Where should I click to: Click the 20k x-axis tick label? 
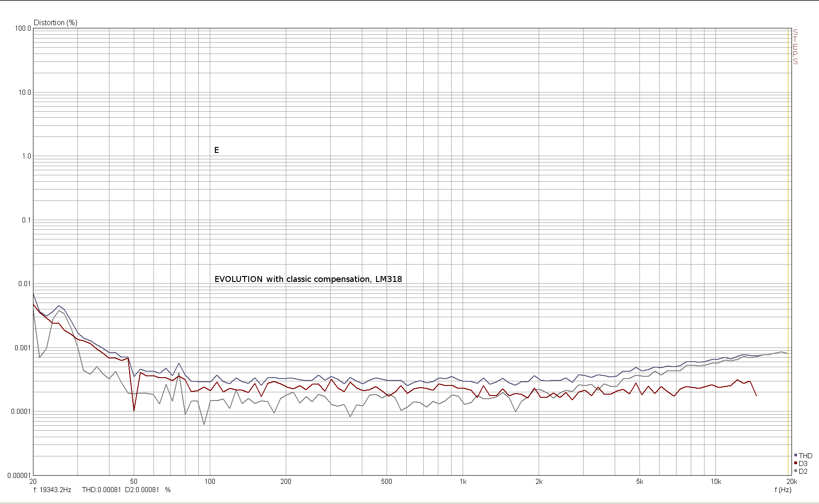792,482
